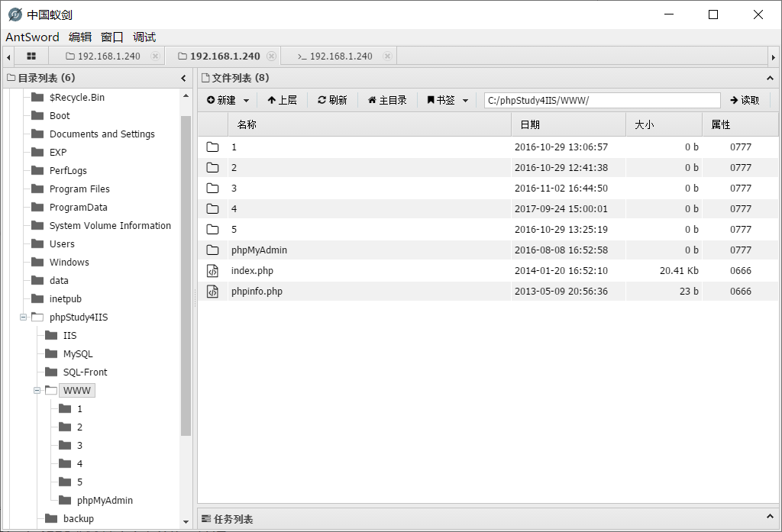This screenshot has width=782, height=532.
Task: Click the PerfLogs folder icon
Action: 37,170
